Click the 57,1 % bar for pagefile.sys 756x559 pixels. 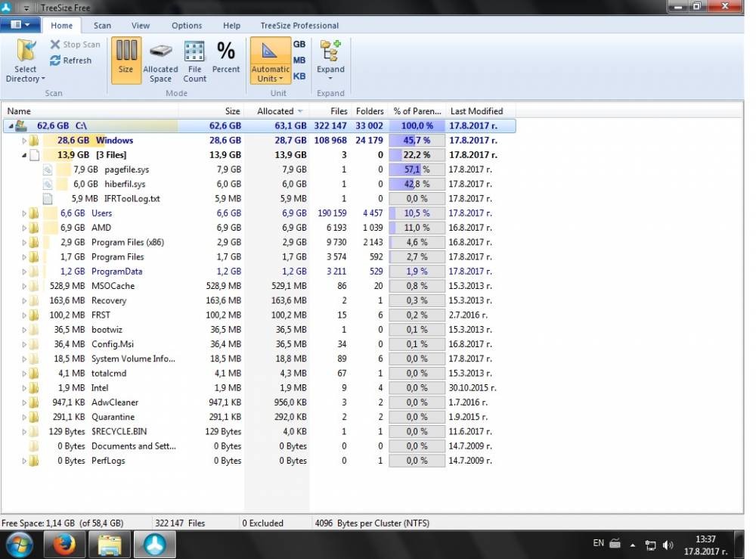(417, 169)
